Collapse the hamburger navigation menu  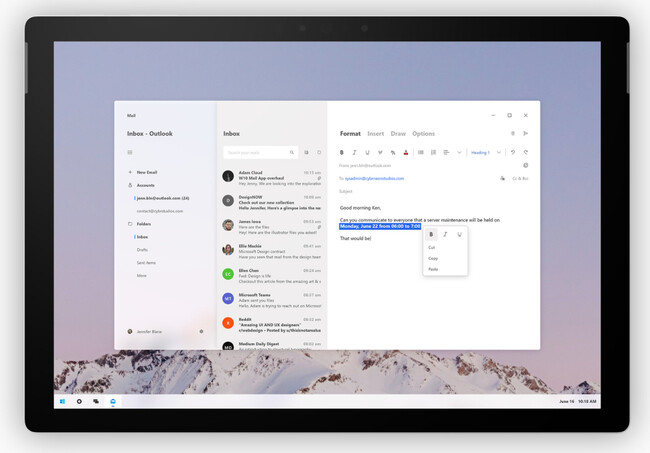click(x=130, y=153)
